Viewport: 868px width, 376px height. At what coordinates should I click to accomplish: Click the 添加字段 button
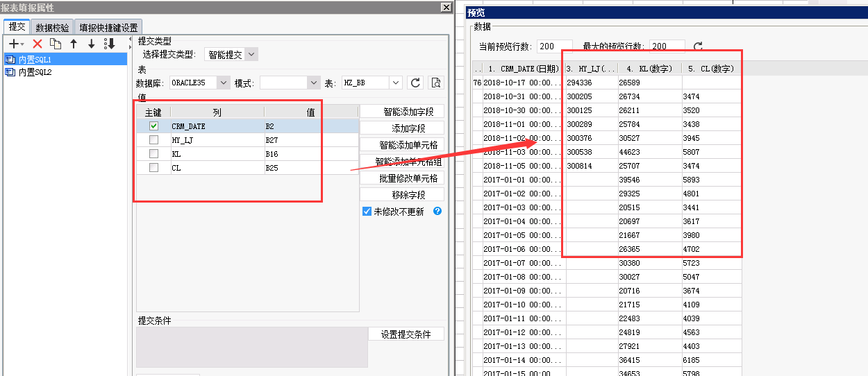click(x=402, y=128)
